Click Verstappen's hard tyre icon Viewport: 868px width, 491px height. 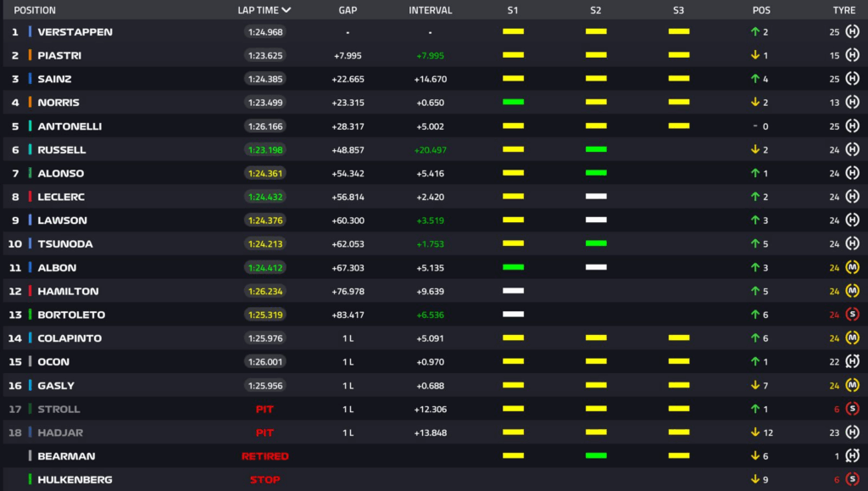[x=853, y=32]
